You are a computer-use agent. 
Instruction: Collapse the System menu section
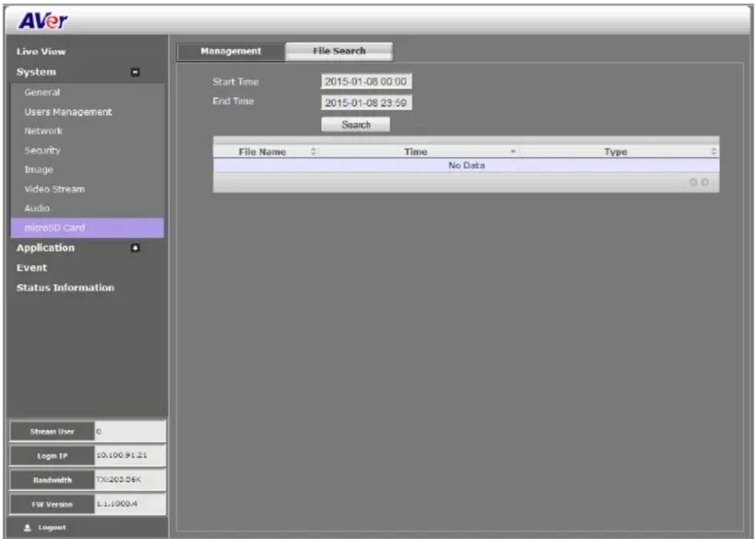coord(135,72)
